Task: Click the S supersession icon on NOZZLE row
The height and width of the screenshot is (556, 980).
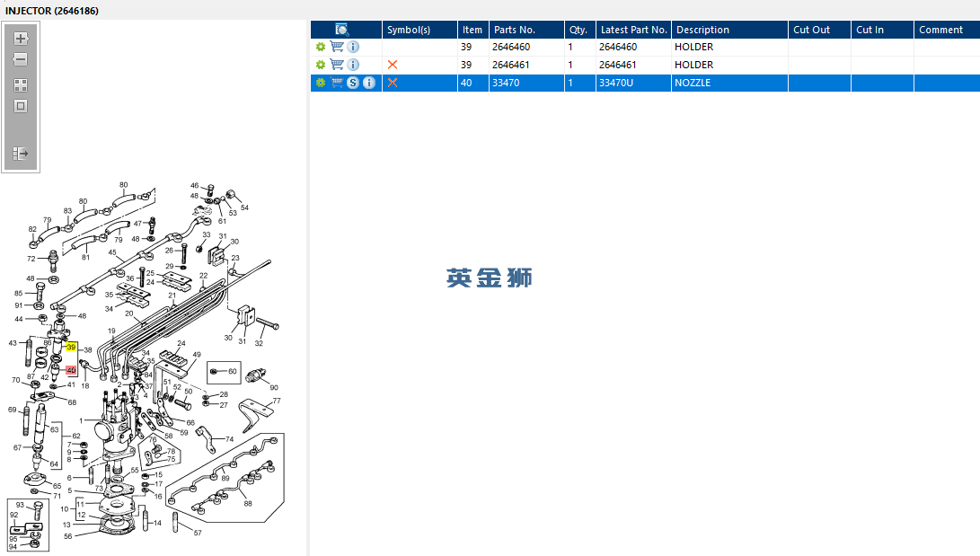Action: (x=353, y=83)
